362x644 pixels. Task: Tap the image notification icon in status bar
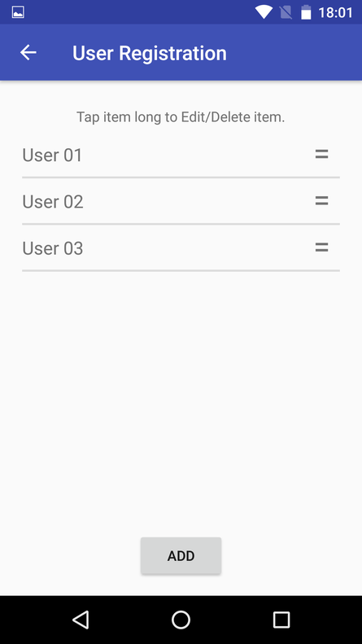click(x=18, y=12)
